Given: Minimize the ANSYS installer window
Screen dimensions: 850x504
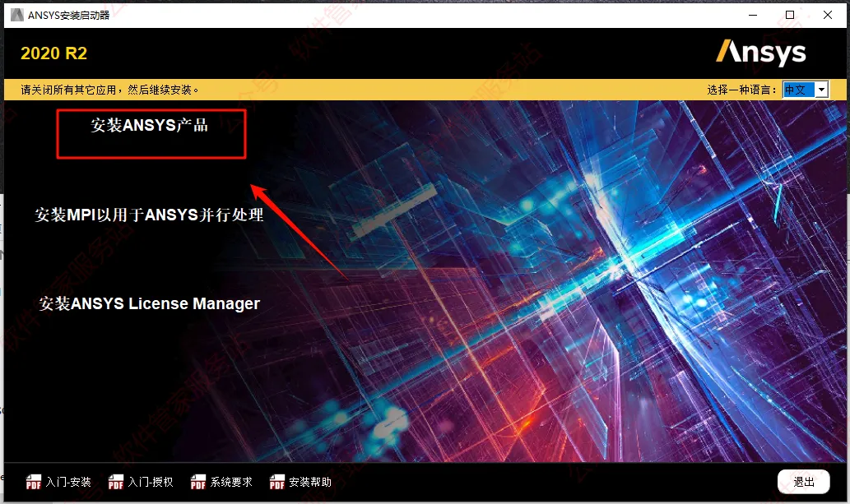Looking at the screenshot, I should (752, 15).
